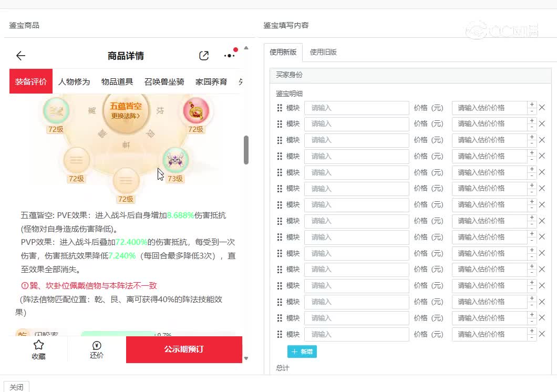The height and width of the screenshot is (392, 557).
Task: Select the empty 72级 slot at the bottom
Action: [126, 181]
